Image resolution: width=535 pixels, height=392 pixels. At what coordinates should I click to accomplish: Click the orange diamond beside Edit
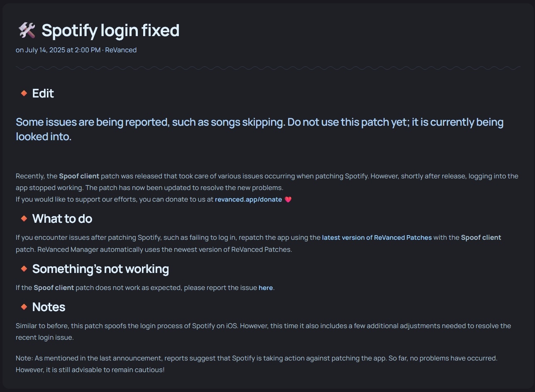[24, 93]
